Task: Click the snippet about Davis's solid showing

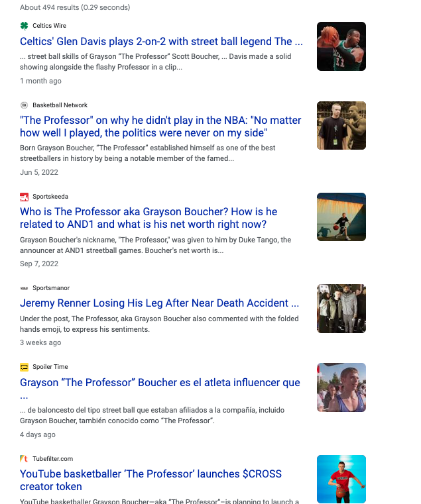Action: [x=155, y=62]
